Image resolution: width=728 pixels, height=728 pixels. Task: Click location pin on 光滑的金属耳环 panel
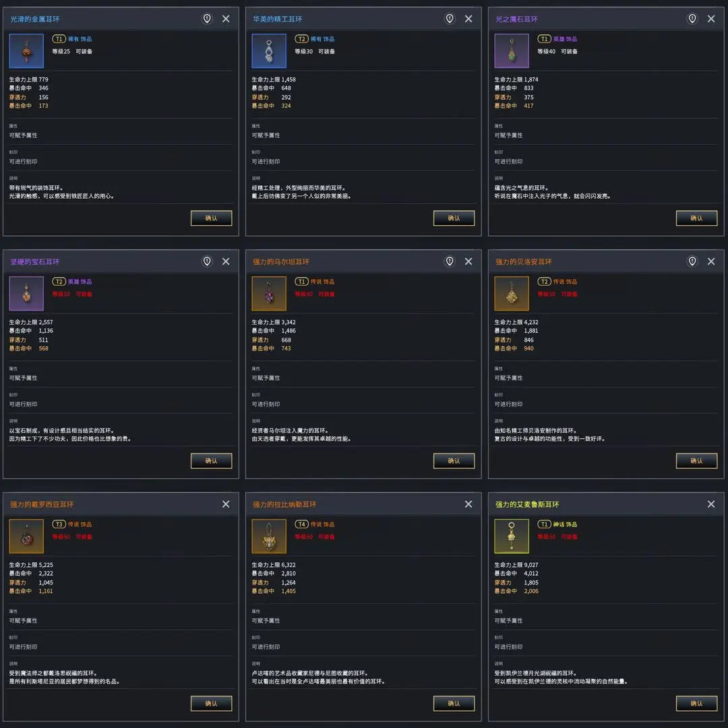click(207, 19)
